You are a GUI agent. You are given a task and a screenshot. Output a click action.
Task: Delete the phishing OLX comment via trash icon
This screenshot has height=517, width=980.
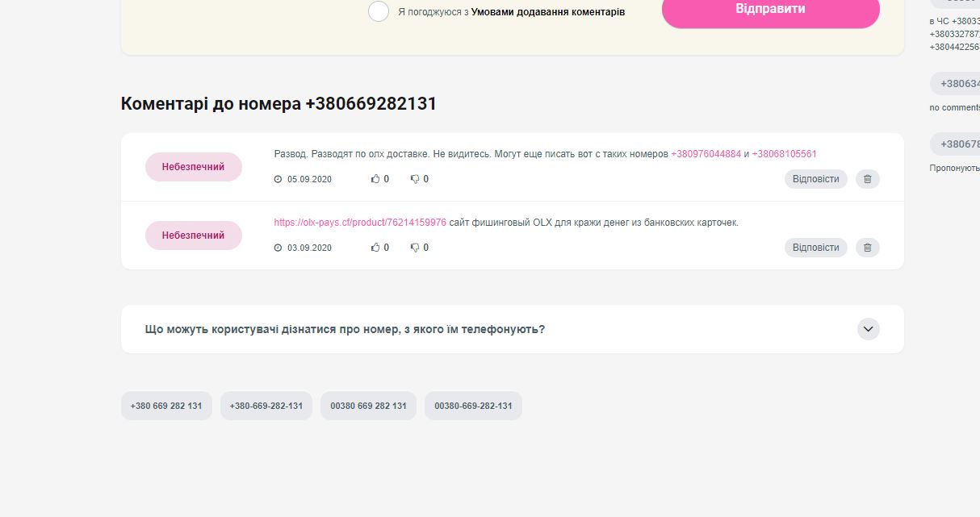pyautogui.click(x=868, y=248)
